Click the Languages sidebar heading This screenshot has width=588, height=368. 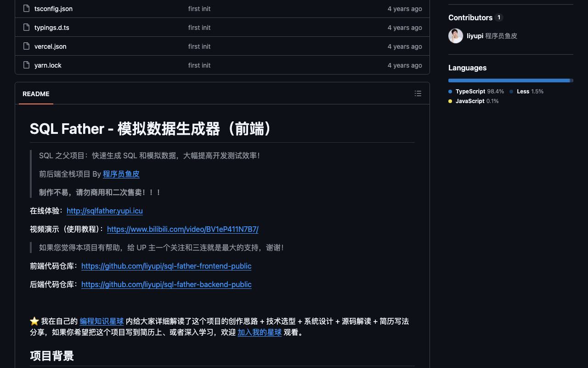point(467,68)
